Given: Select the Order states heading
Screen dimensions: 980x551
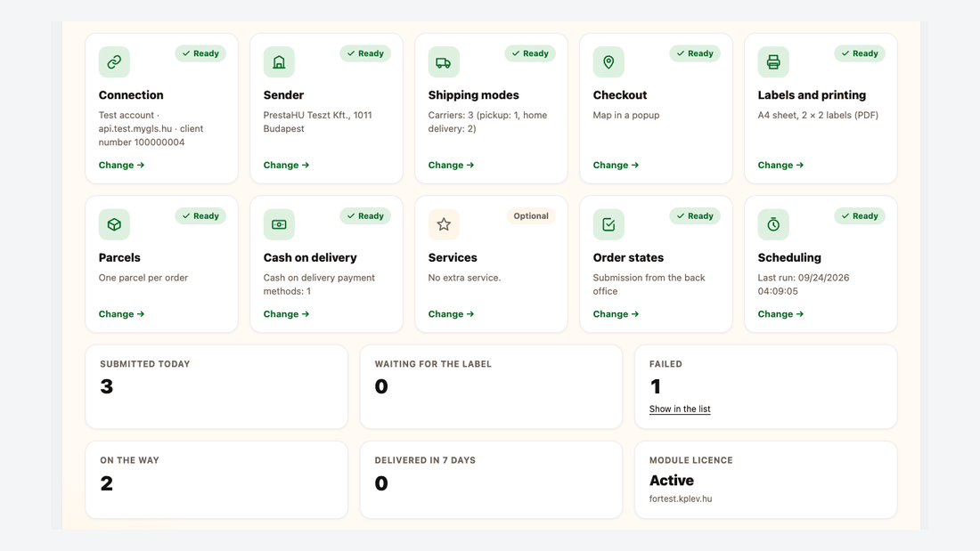Looking at the screenshot, I should coord(628,257).
